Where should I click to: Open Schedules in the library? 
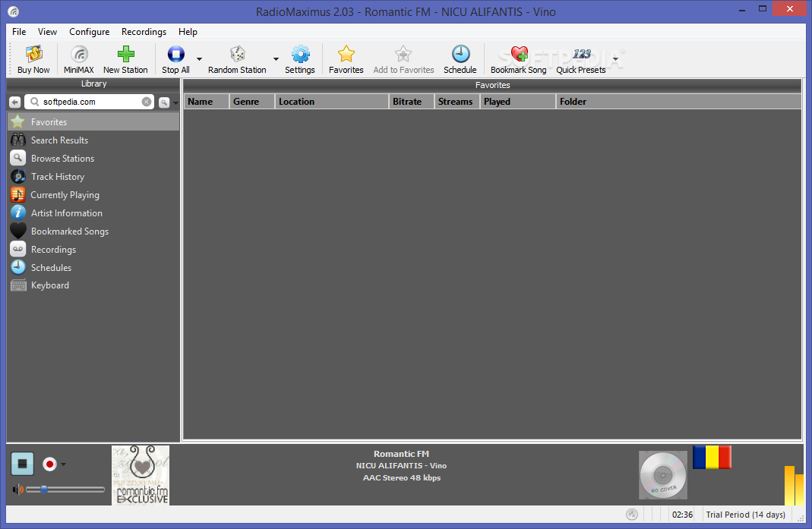(x=93, y=267)
